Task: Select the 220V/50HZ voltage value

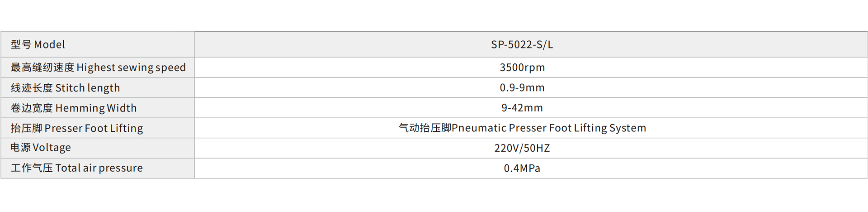Action: click(x=522, y=148)
